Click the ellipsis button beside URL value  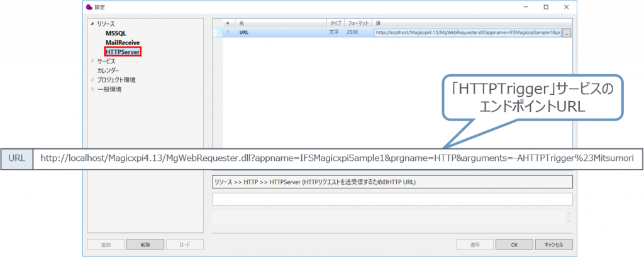[566, 32]
